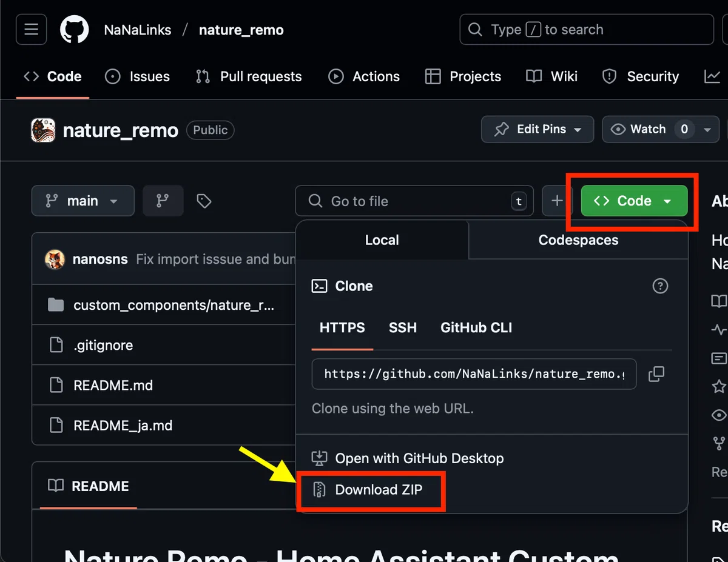Select the GitHub CLI clone option
The height and width of the screenshot is (562, 728).
click(x=476, y=328)
